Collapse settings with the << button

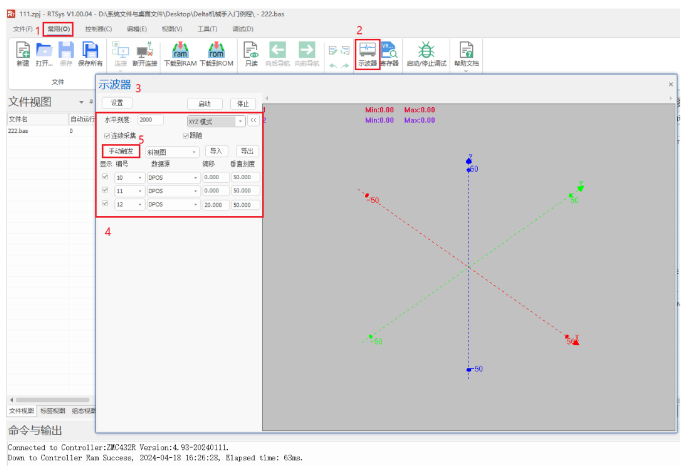click(x=253, y=120)
